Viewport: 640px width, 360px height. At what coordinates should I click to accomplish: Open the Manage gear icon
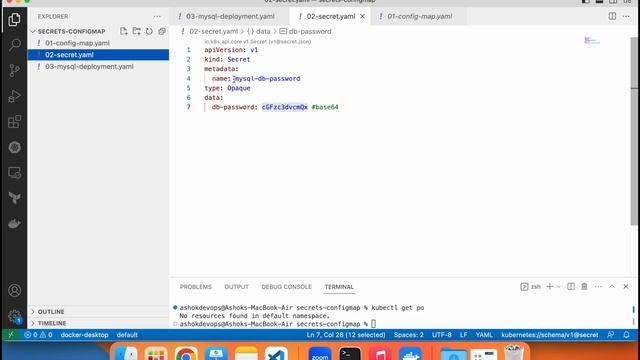click(x=14, y=316)
